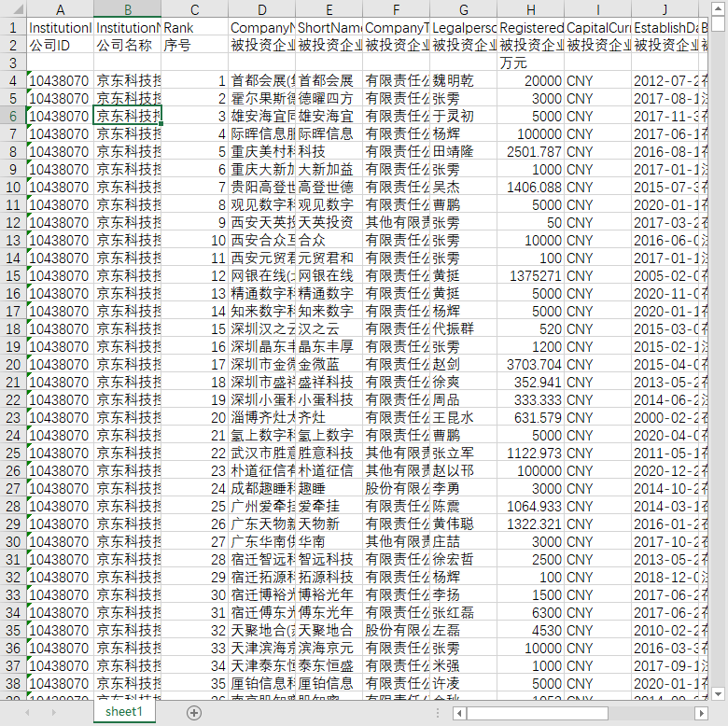728x726 pixels.
Task: Click cell containing 许凌
Action: click(x=463, y=683)
